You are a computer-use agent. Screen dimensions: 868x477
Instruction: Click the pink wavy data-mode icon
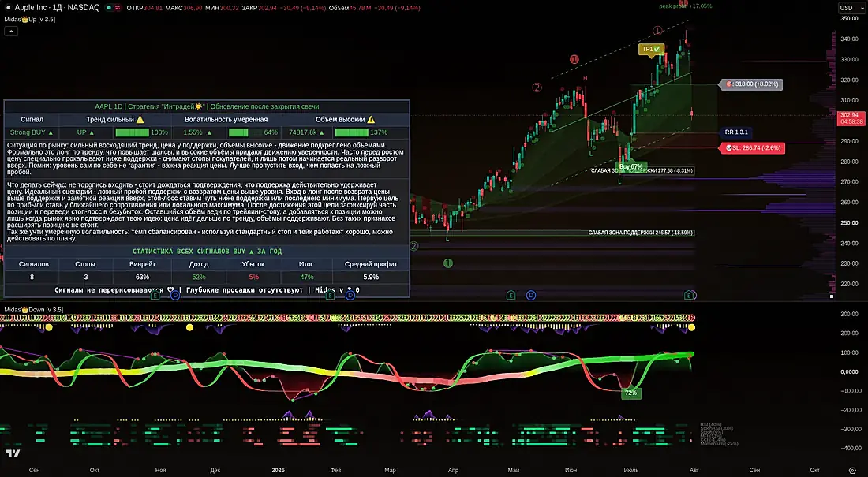coord(118,8)
